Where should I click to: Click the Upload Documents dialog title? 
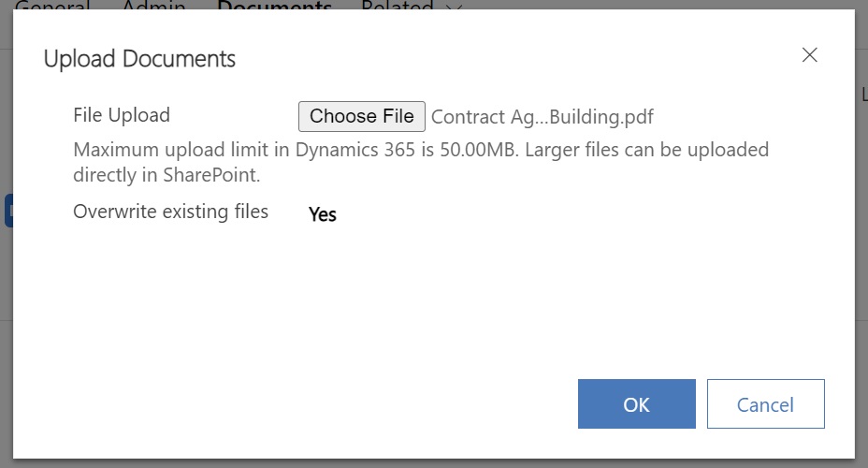coord(139,59)
